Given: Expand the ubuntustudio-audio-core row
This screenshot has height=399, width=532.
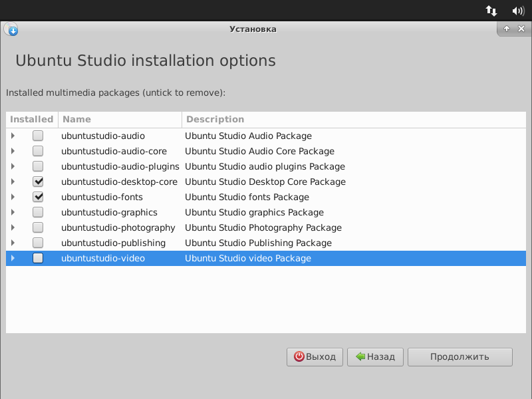Looking at the screenshot, I should (x=13, y=151).
